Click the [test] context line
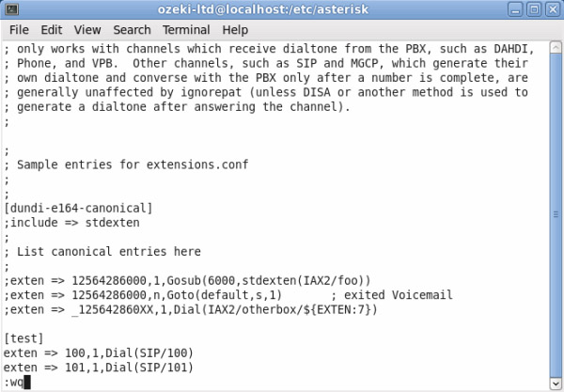The width and height of the screenshot is (564, 392). tap(23, 338)
